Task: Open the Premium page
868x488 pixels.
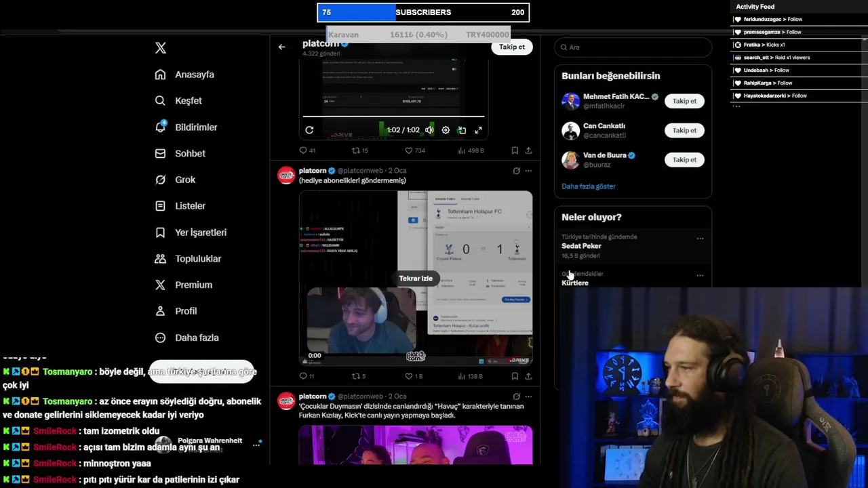Action: (x=184, y=285)
